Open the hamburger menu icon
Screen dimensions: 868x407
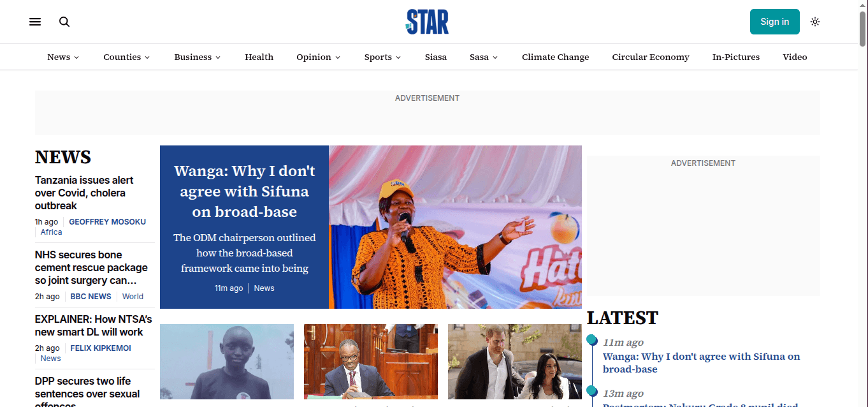click(x=35, y=22)
